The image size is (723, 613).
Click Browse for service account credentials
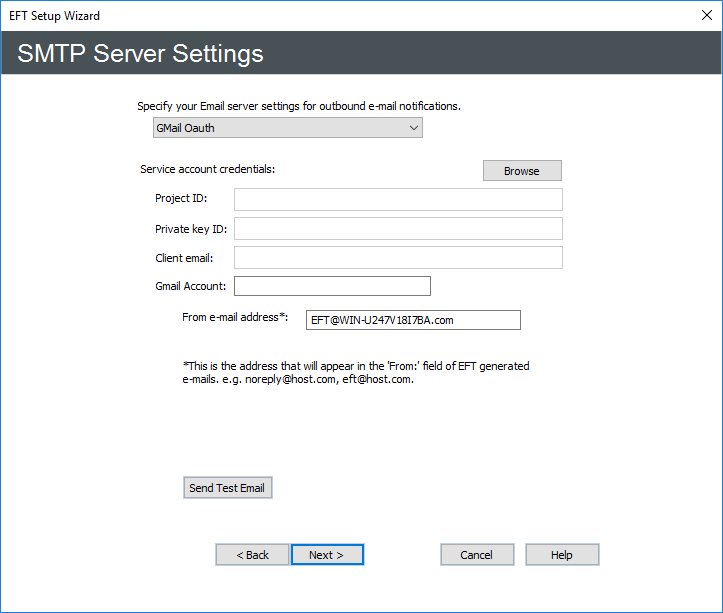coord(521,171)
